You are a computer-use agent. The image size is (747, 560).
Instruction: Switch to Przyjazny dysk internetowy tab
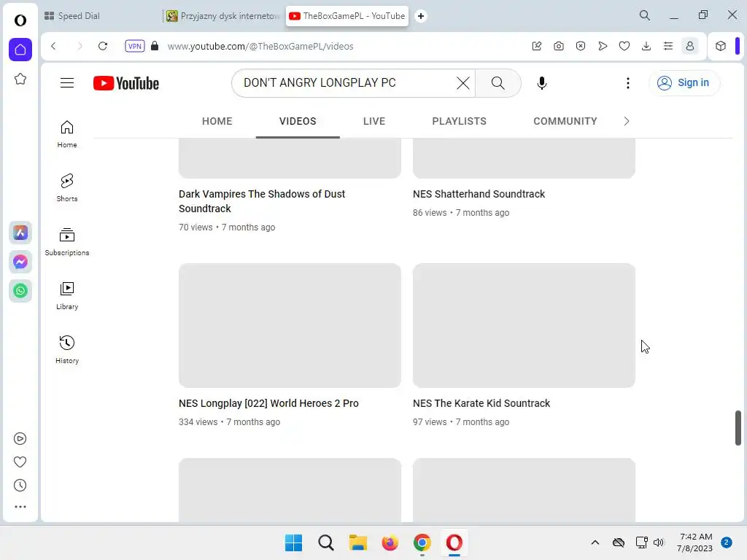click(223, 16)
